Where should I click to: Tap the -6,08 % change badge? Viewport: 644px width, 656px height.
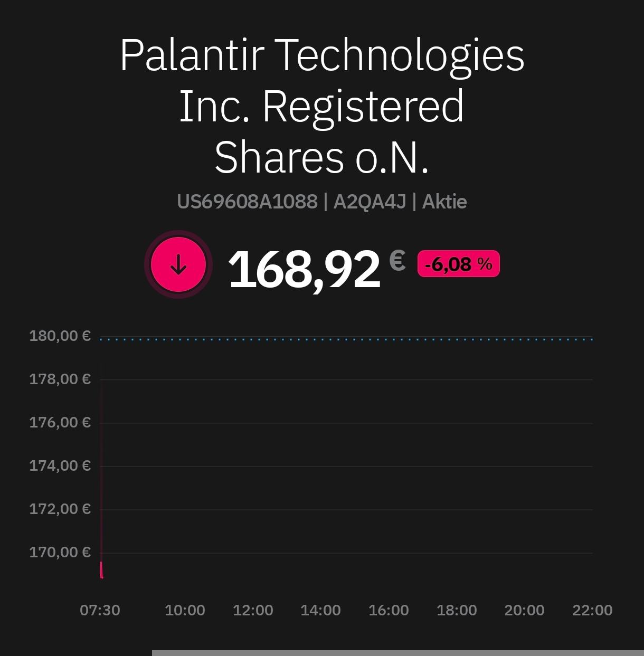click(x=458, y=264)
